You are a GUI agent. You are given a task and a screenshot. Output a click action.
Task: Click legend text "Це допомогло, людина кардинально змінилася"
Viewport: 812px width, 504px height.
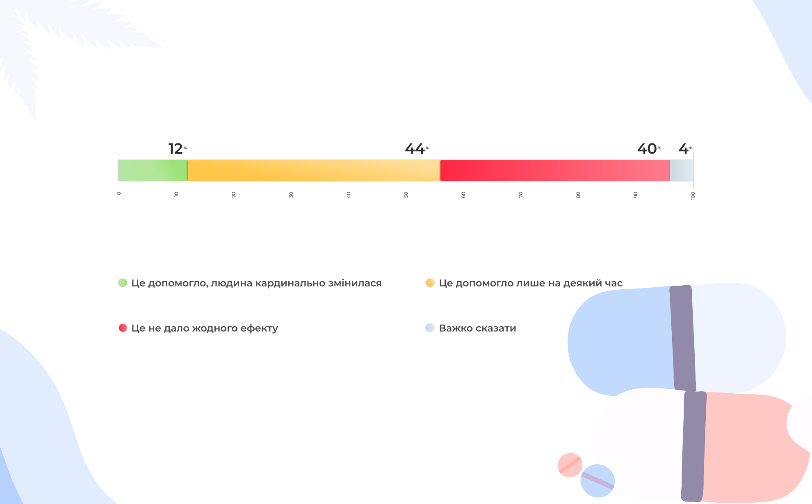coord(256,283)
